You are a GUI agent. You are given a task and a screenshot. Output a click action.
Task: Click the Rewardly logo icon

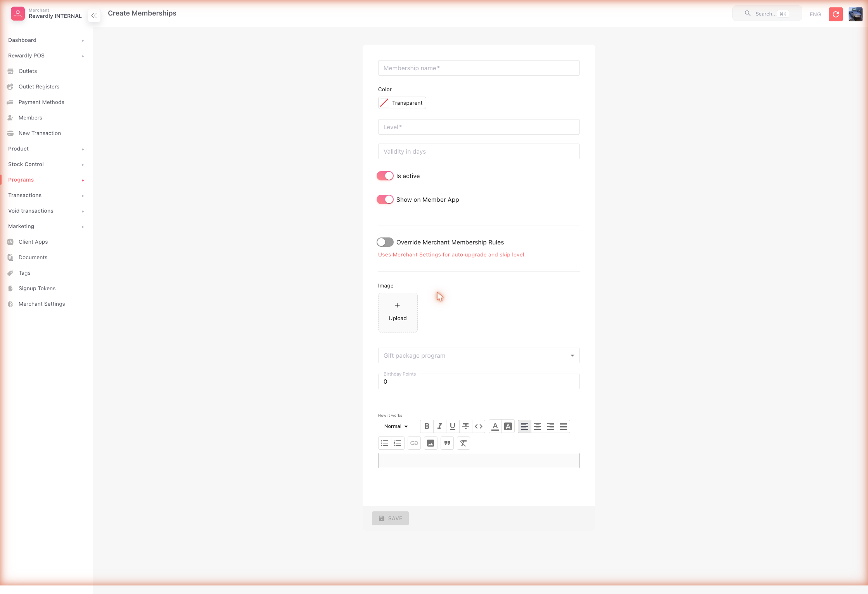click(x=18, y=14)
